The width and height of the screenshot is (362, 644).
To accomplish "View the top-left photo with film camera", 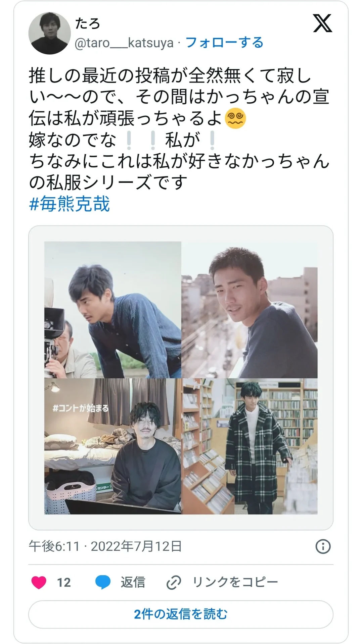I will [113, 310].
